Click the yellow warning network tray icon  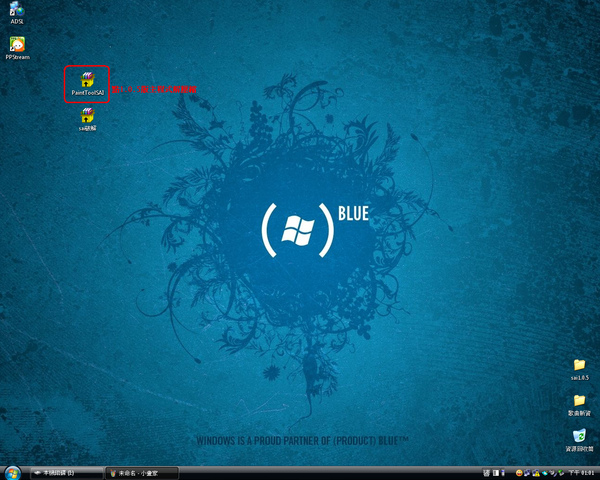tap(536, 473)
